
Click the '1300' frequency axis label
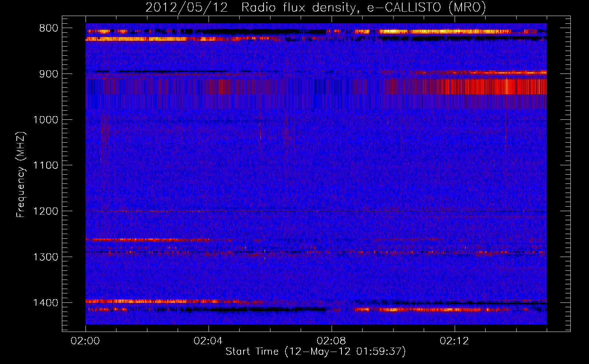[46, 257]
